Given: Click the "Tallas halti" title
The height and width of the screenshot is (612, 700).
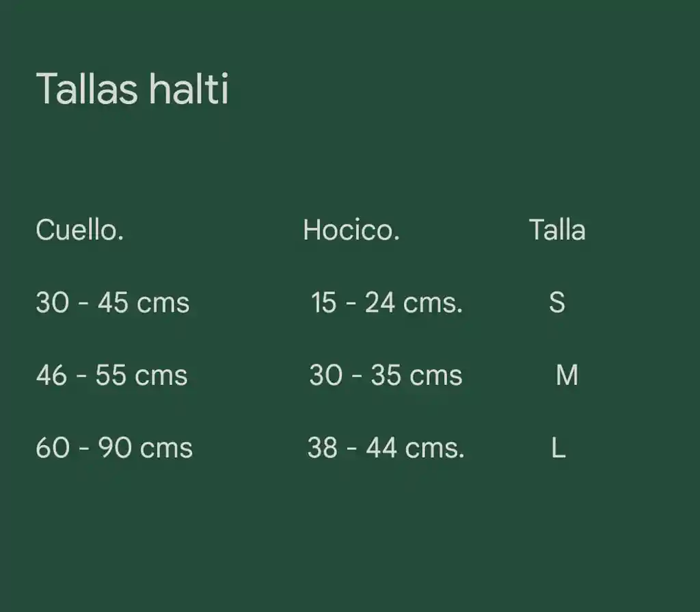Looking at the screenshot, I should click(x=132, y=89).
